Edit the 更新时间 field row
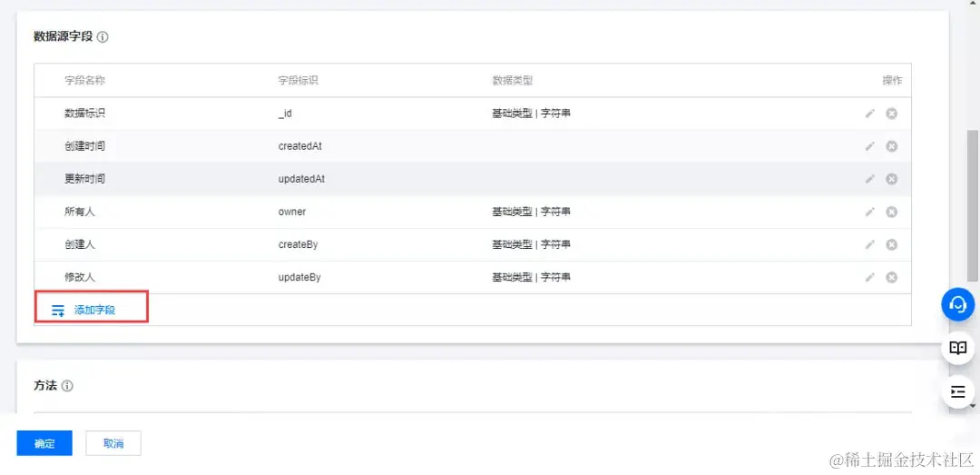This screenshot has height=475, width=980. (x=869, y=179)
